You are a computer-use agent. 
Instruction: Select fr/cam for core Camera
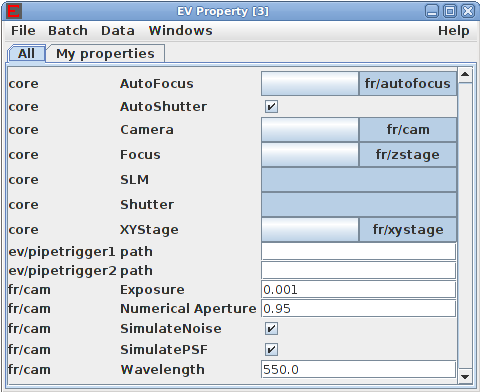point(408,130)
